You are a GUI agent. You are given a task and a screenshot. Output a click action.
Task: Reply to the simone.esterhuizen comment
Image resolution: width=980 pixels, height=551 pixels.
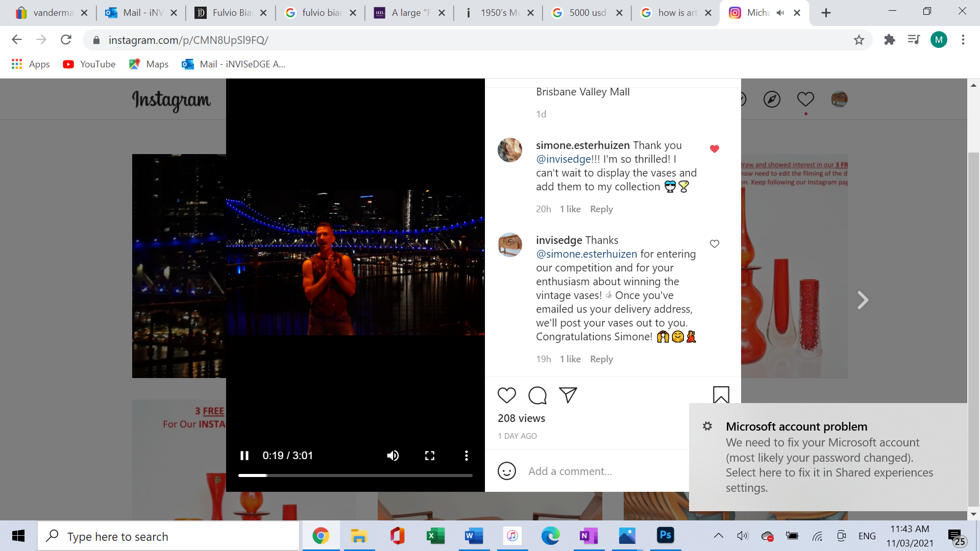601,209
